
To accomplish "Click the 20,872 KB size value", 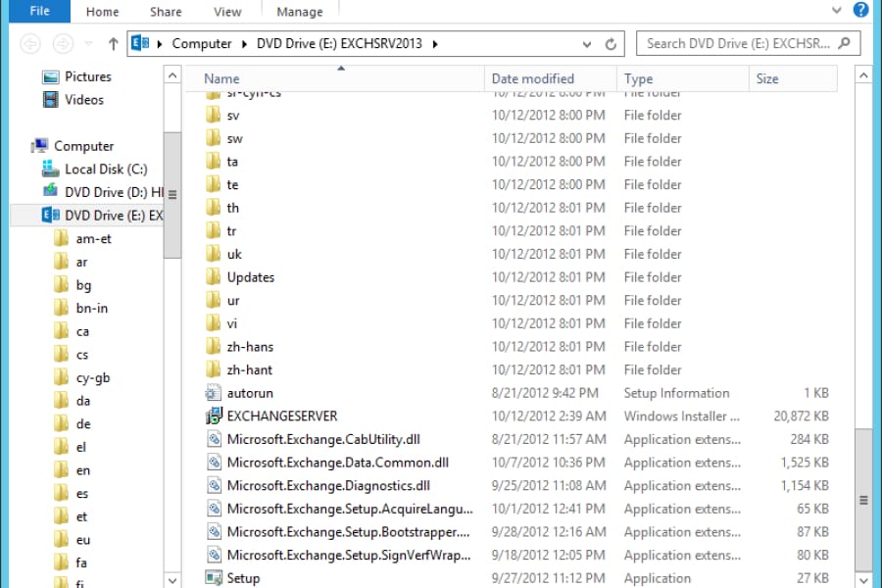I will tap(801, 416).
